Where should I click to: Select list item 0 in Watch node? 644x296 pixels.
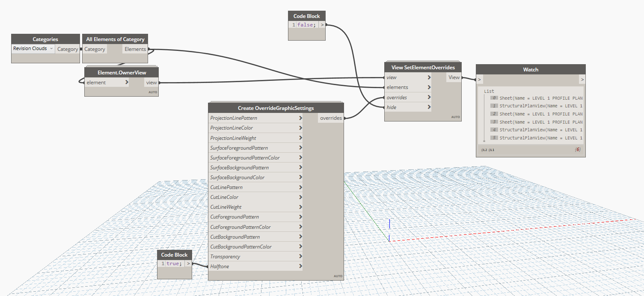(x=540, y=98)
